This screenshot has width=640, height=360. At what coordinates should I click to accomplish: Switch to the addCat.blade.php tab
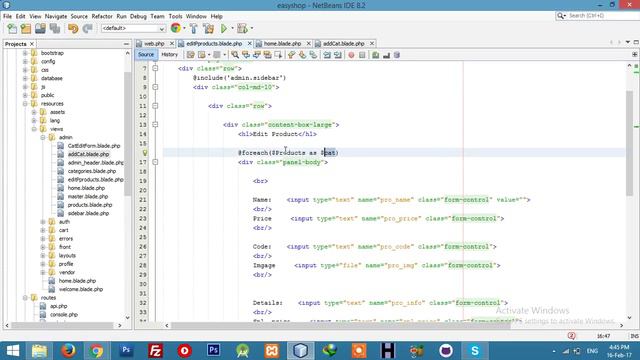click(x=343, y=43)
